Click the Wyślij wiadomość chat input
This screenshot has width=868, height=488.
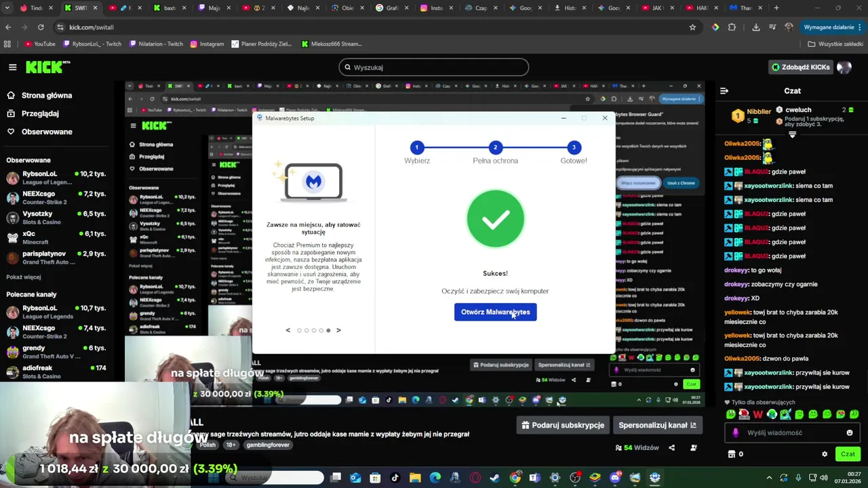click(x=792, y=432)
